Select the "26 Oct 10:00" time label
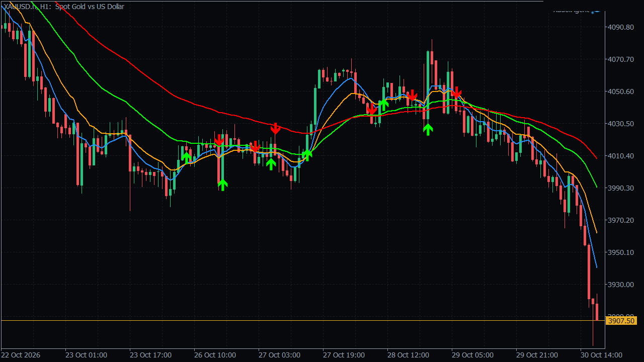 216,355
